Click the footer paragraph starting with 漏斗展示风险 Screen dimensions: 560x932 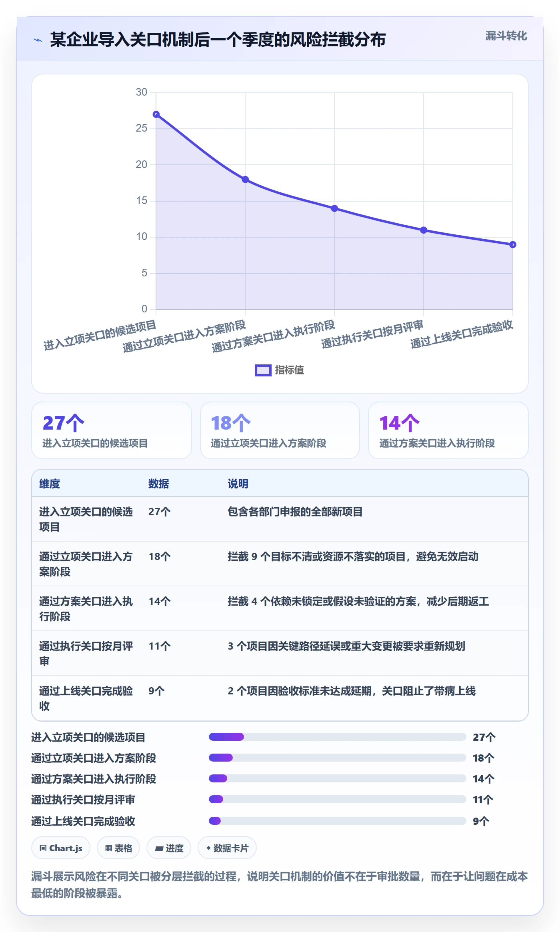pos(280,885)
